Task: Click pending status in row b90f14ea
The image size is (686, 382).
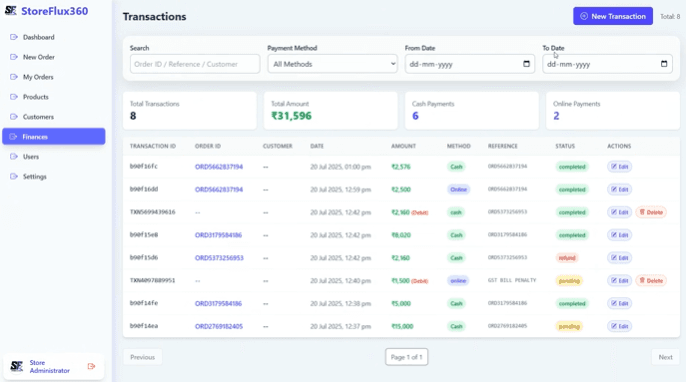Action: click(x=569, y=326)
